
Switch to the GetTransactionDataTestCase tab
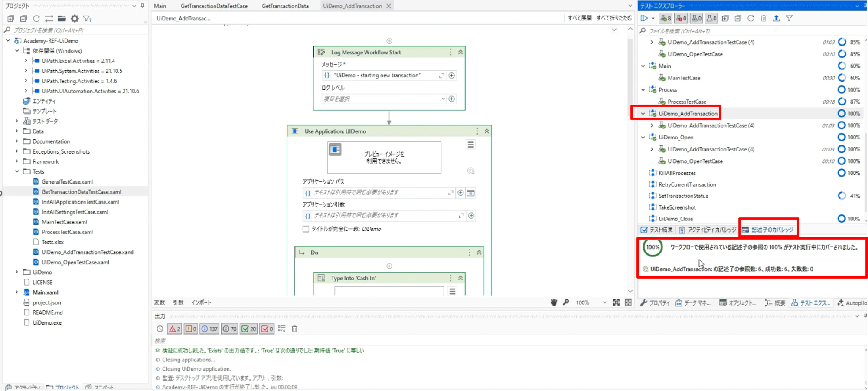click(x=214, y=6)
